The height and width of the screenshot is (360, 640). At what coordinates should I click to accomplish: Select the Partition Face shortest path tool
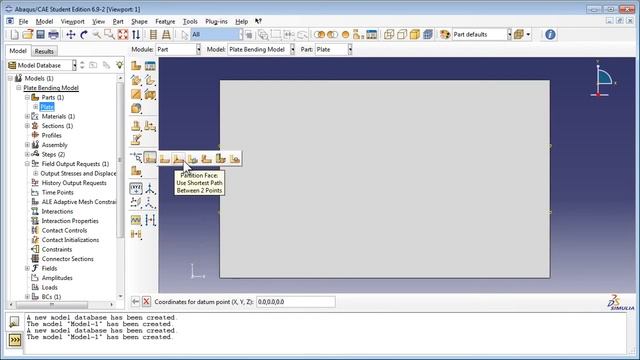178,158
